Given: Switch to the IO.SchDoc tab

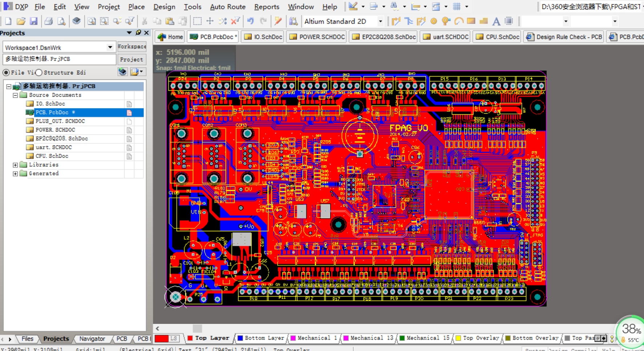Looking at the screenshot, I should [x=263, y=37].
